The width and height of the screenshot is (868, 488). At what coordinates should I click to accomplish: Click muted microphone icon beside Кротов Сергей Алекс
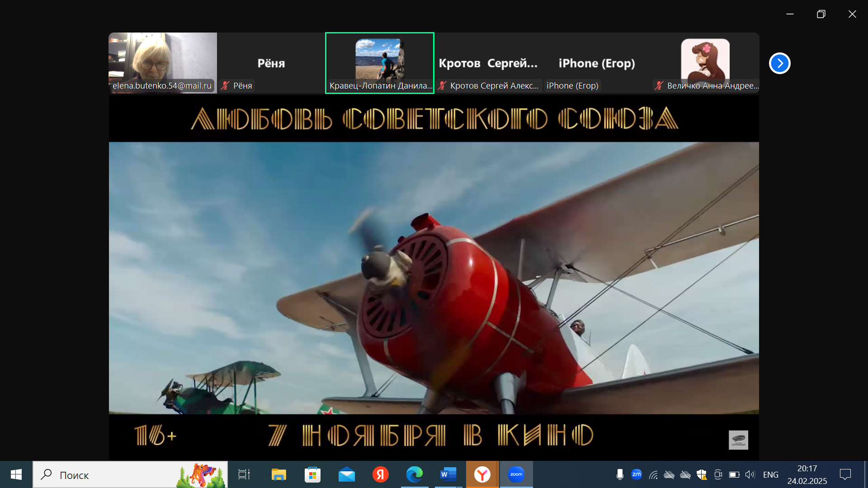442,85
